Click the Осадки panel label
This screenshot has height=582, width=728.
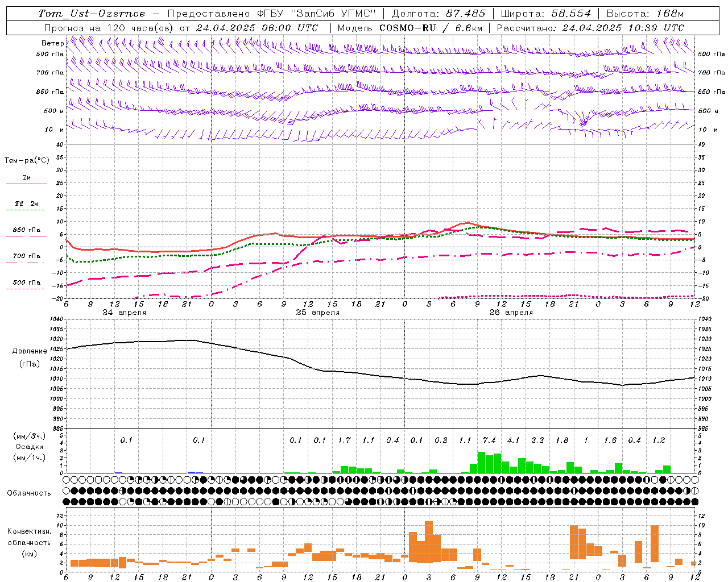(x=30, y=447)
